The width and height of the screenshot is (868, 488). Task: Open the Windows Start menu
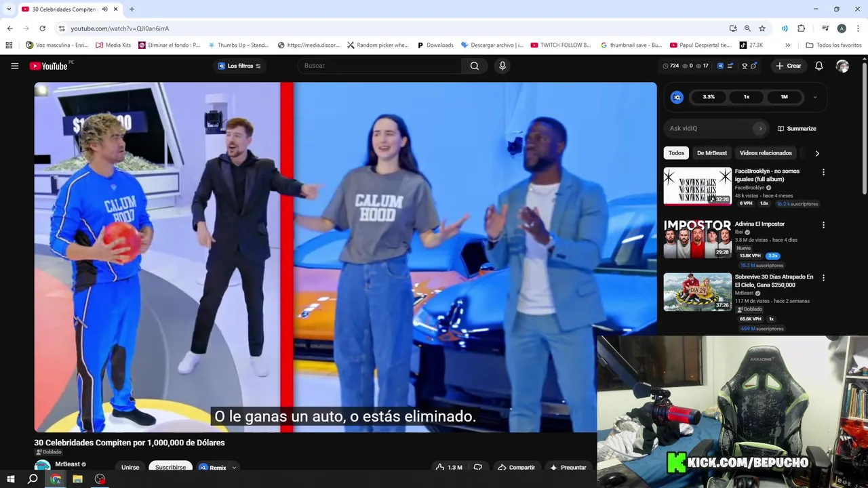point(10,479)
